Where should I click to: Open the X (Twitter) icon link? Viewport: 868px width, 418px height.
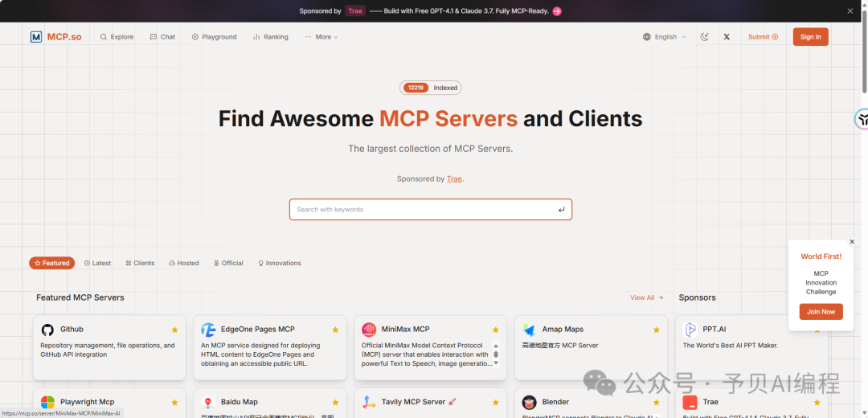[727, 37]
